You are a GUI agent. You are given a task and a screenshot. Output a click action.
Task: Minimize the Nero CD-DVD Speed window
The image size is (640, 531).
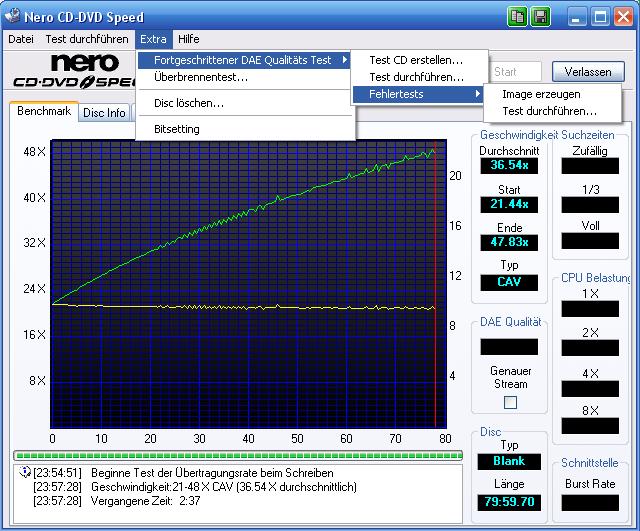(576, 17)
